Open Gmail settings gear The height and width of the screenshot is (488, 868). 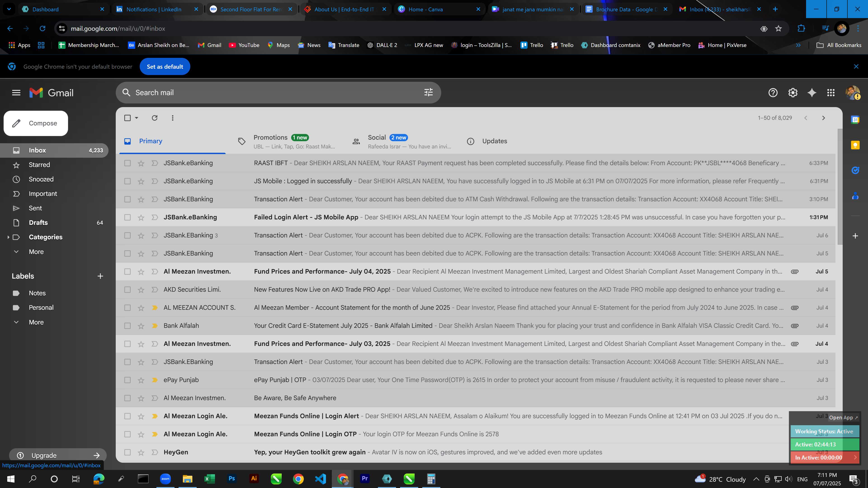point(793,93)
